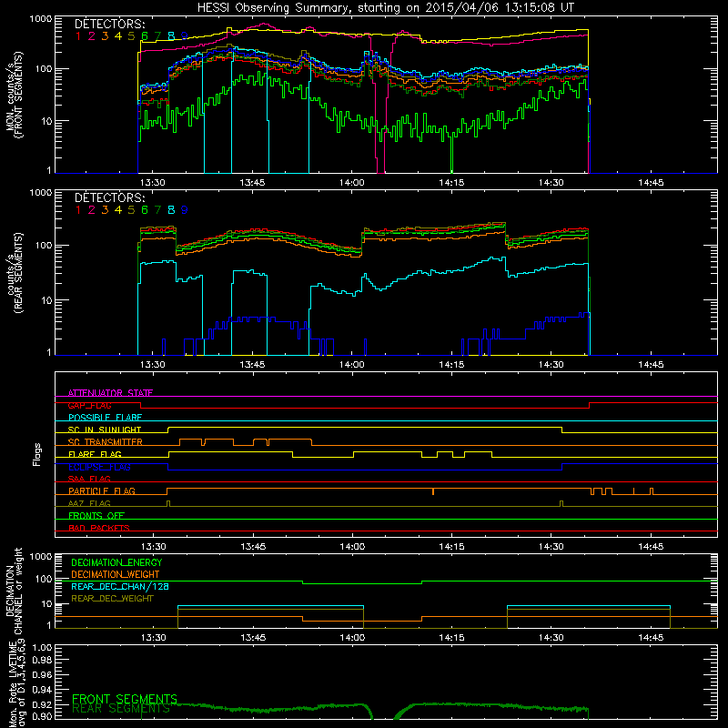This screenshot has width=728, height=728.
Task: Click the REAR_DEC_CHAN/128 legend label
Action: click(120, 586)
